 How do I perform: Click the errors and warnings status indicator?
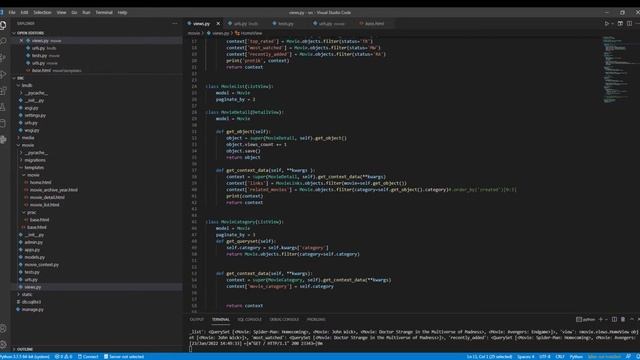(63, 357)
